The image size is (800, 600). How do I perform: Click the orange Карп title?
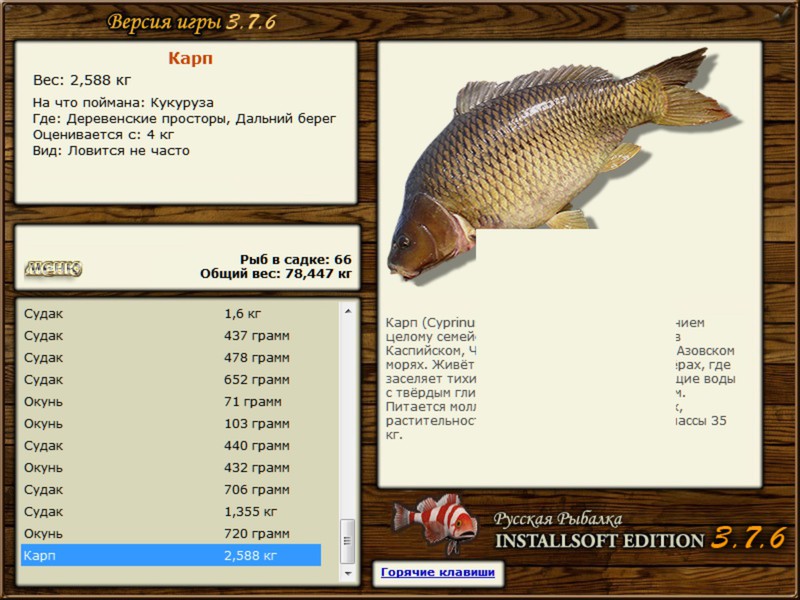point(190,58)
